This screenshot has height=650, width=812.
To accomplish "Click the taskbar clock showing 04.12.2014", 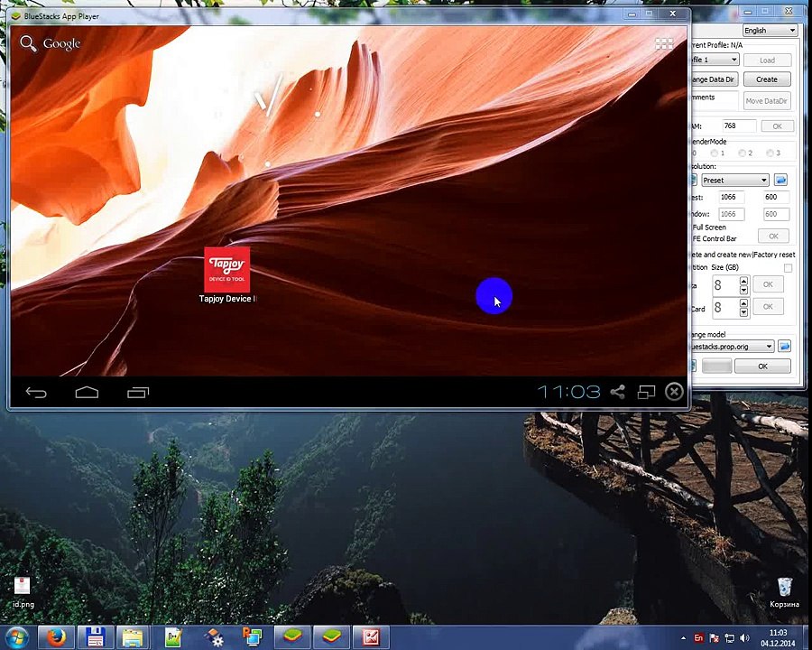I will click(x=778, y=638).
